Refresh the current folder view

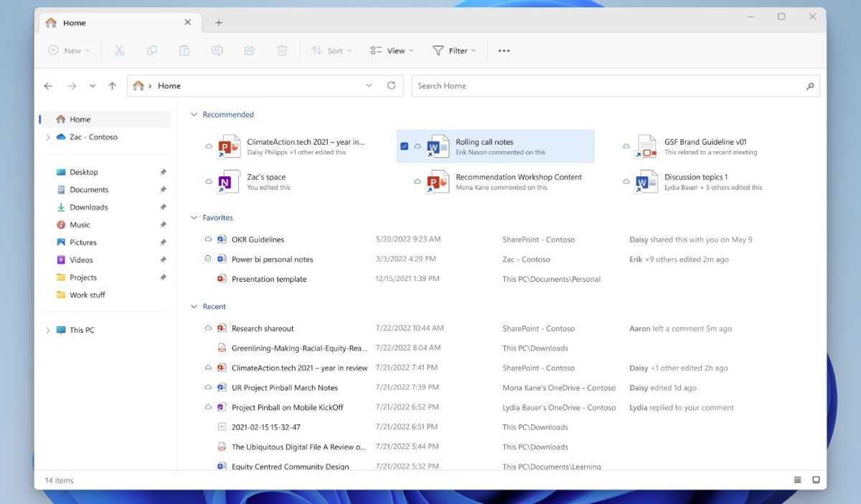pos(391,86)
